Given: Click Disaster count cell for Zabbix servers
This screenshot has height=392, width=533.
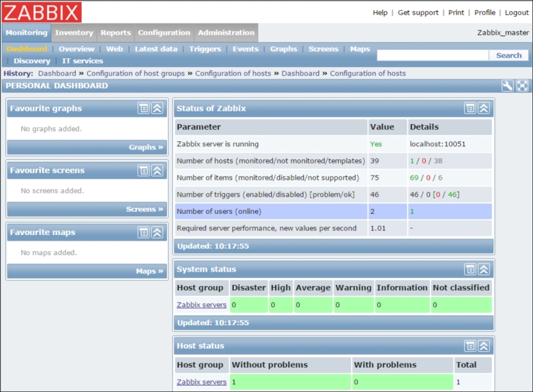Looking at the screenshot, I should tap(249, 304).
